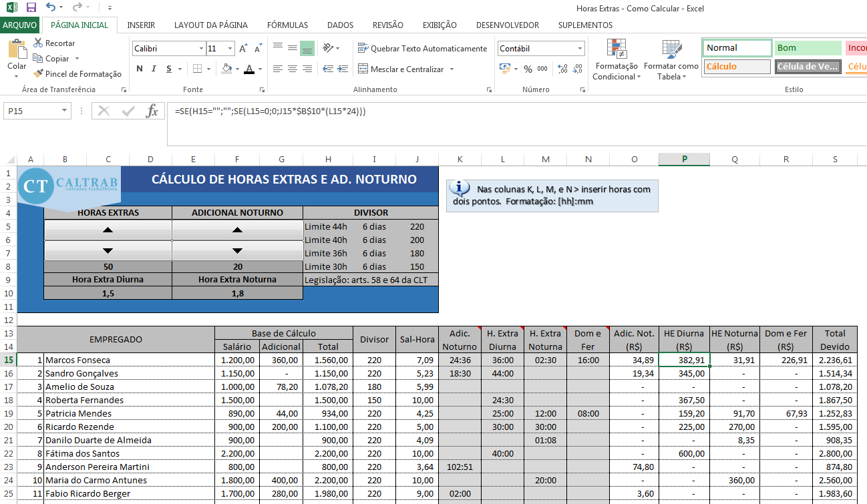867x504 pixels.
Task: Click the insert function fx icon
Action: click(x=152, y=111)
